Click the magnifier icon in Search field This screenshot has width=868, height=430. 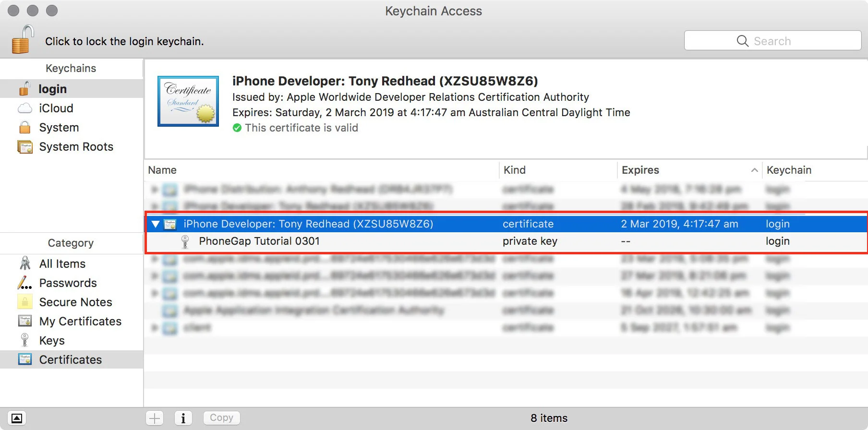point(742,41)
